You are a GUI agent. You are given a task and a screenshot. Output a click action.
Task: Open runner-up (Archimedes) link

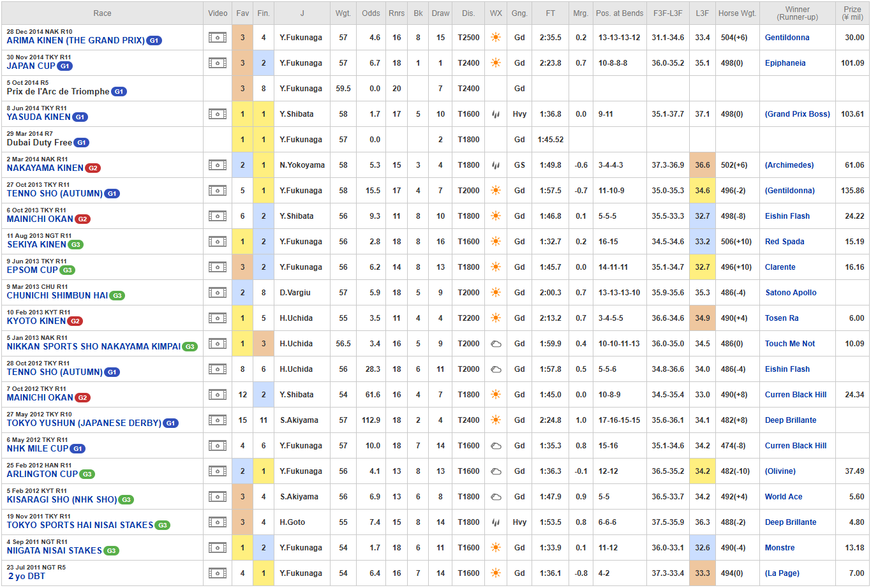coord(789,165)
